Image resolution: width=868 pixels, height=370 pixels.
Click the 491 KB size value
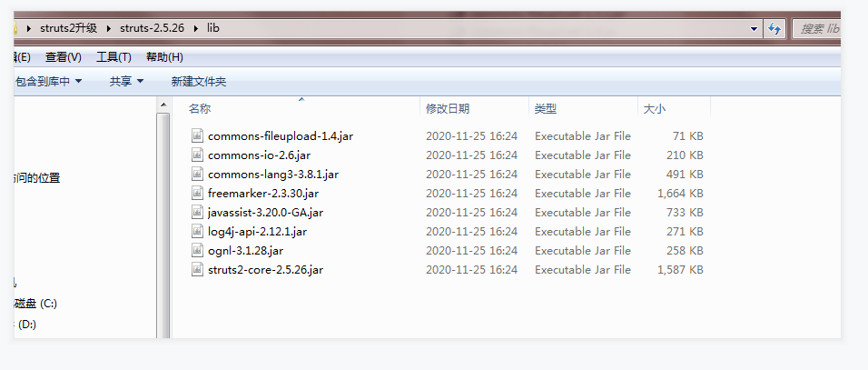click(685, 174)
